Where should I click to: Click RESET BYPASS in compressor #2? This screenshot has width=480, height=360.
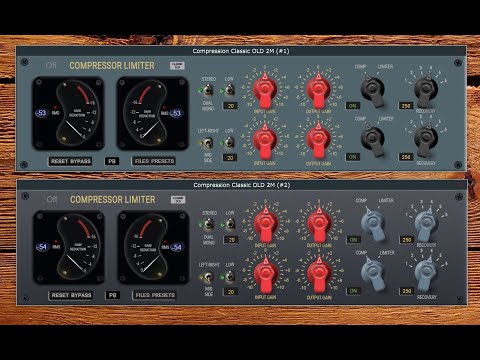(71, 295)
